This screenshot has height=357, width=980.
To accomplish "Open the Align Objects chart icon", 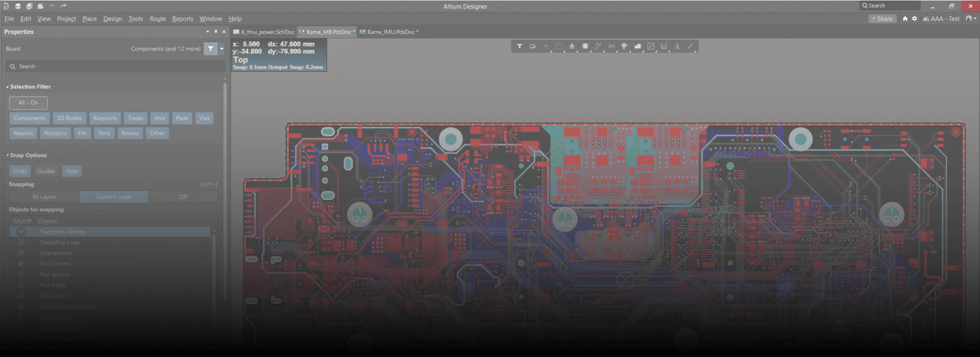I will point(572,46).
